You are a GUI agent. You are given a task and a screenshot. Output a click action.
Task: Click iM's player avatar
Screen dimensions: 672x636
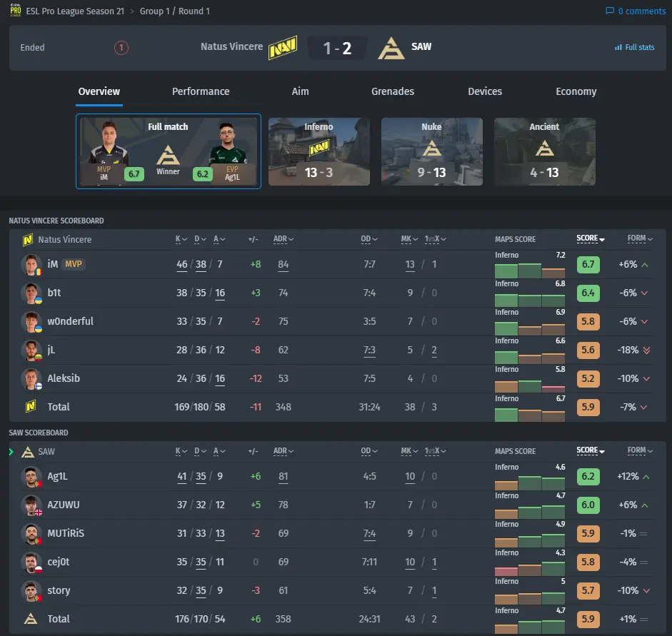(x=31, y=265)
